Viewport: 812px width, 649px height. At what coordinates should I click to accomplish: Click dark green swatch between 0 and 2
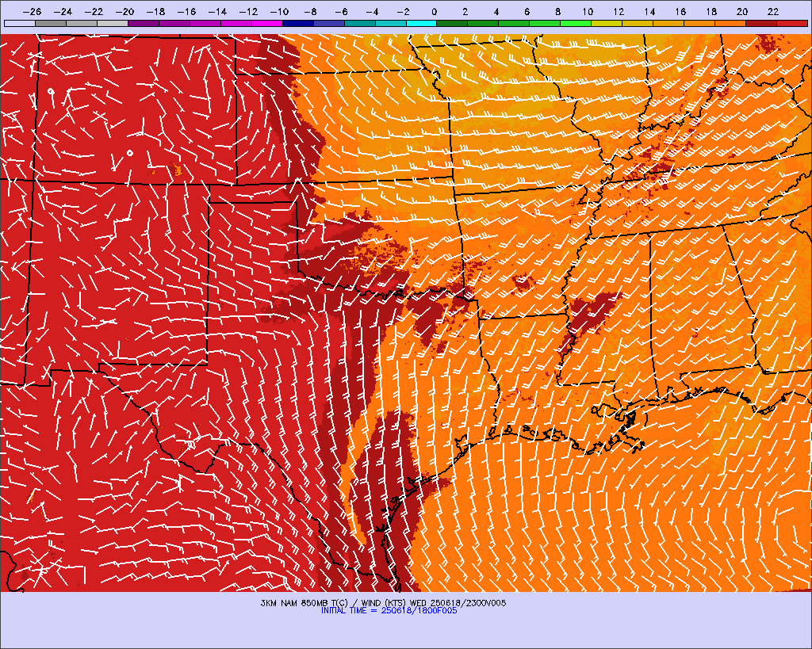(x=453, y=23)
